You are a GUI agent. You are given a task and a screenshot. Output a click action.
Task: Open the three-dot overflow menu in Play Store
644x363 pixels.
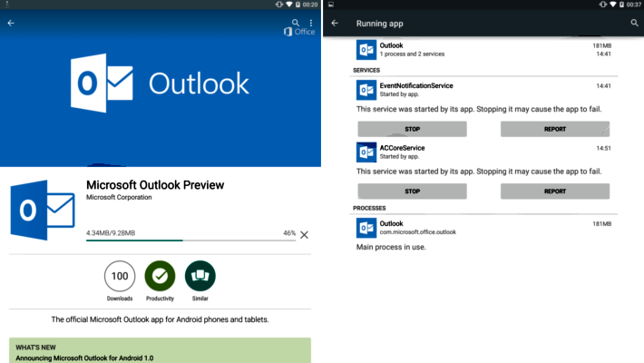point(311,23)
